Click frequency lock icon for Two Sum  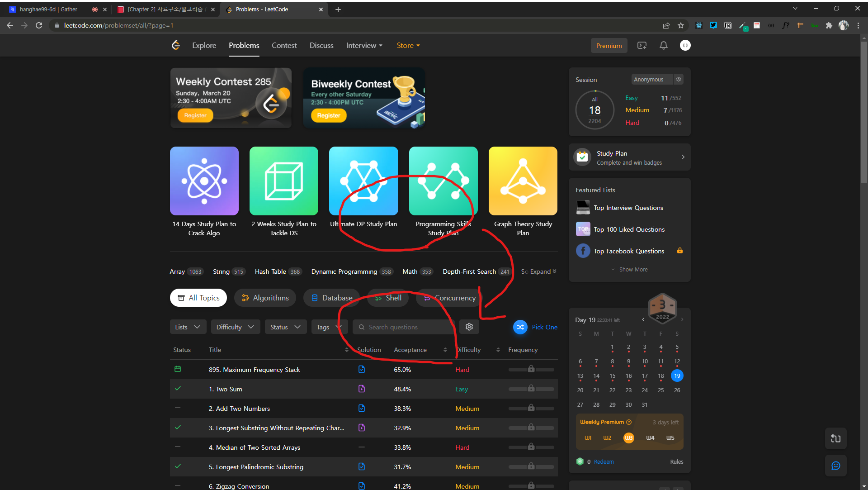tap(531, 388)
